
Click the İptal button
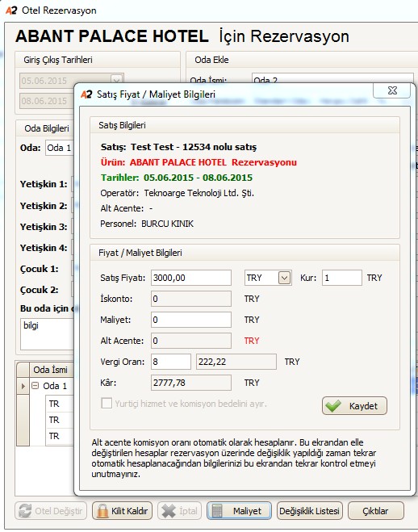[180, 511]
